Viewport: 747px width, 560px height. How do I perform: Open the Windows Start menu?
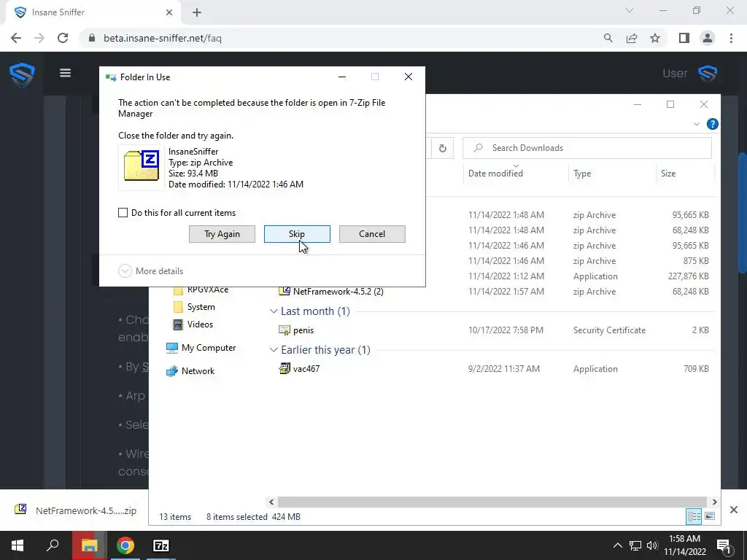(18, 545)
